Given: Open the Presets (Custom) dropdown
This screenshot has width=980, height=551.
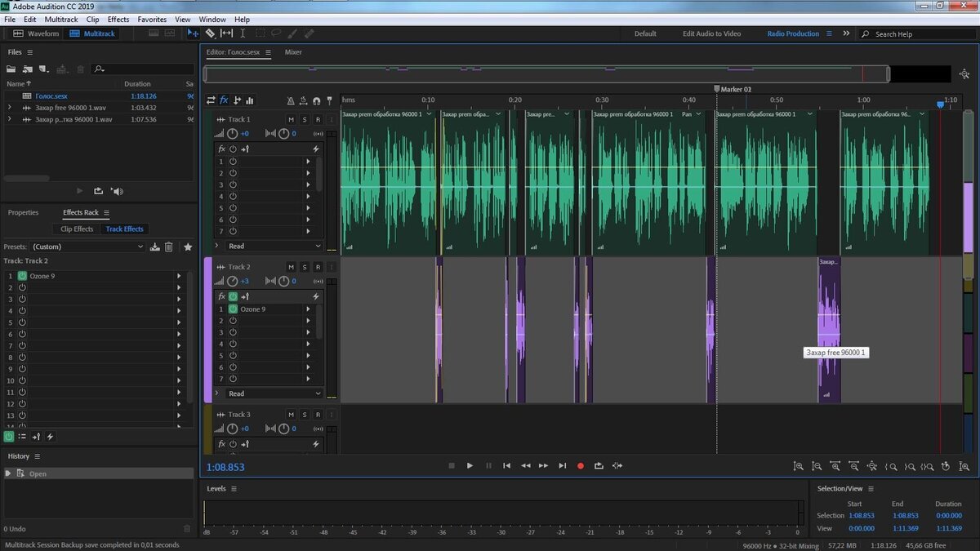Looking at the screenshot, I should (x=86, y=247).
